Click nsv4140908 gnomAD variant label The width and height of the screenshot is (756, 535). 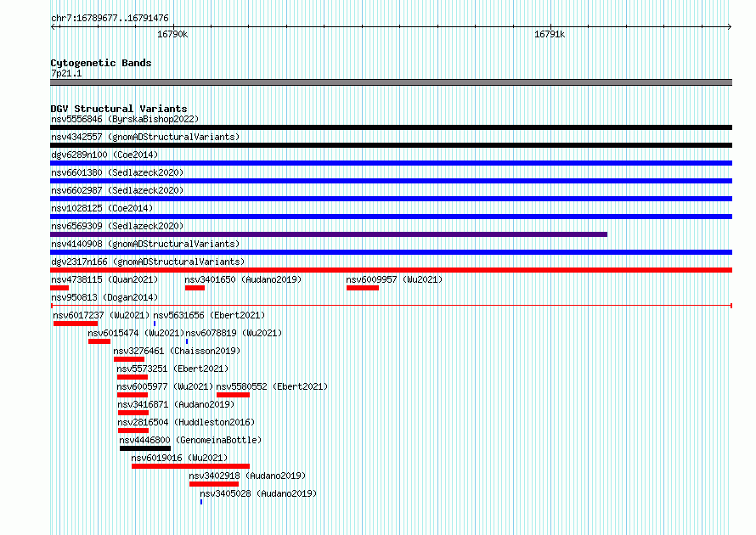pos(145,244)
